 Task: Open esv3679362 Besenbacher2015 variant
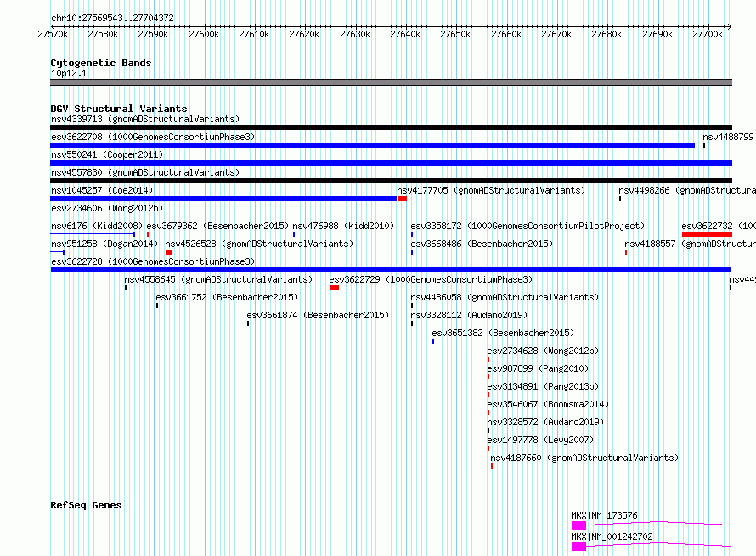[217, 226]
